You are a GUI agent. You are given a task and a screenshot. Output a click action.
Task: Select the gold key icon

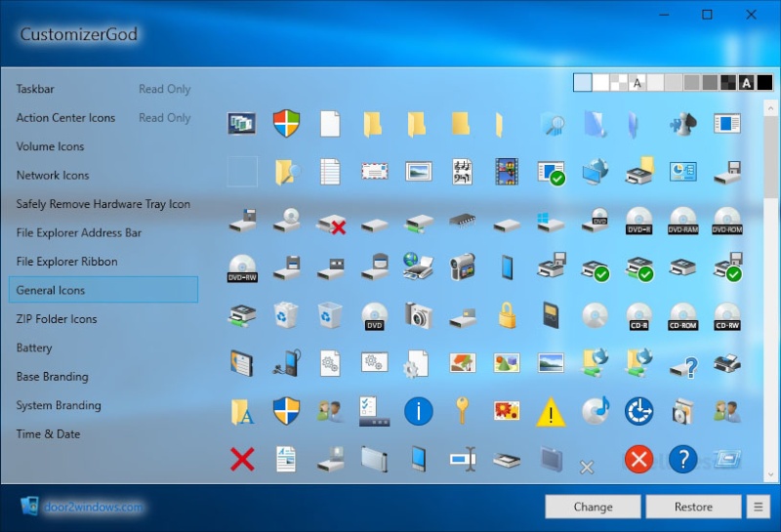pos(462,410)
